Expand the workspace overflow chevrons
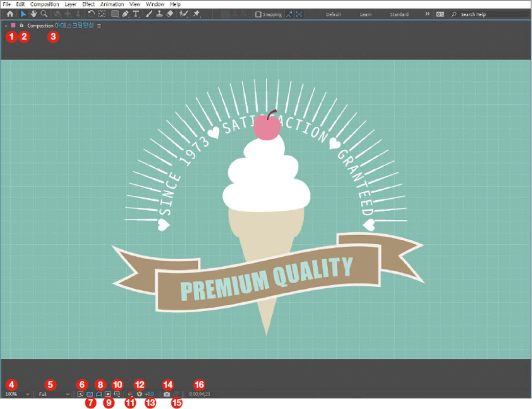Viewport: 532px width, 409px height. coord(427,14)
